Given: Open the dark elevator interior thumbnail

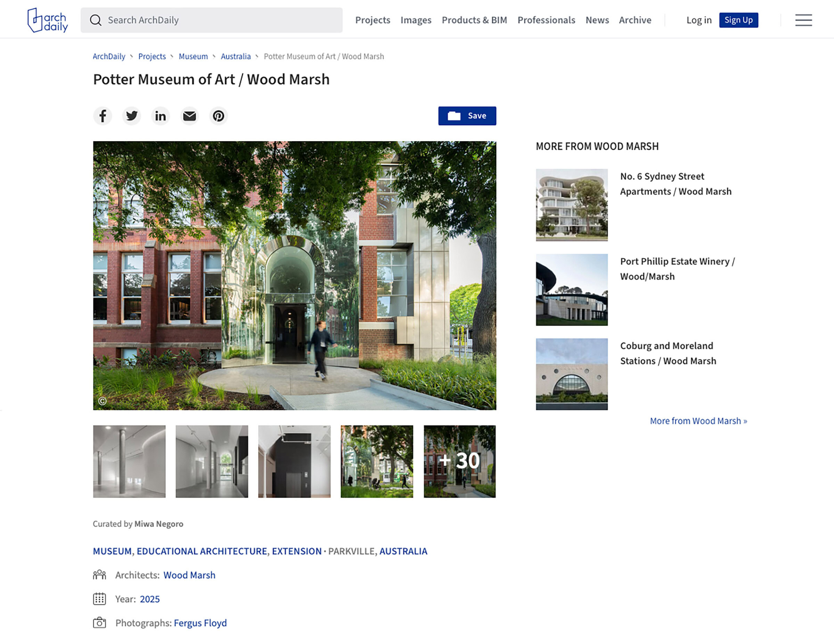Looking at the screenshot, I should pyautogui.click(x=294, y=462).
